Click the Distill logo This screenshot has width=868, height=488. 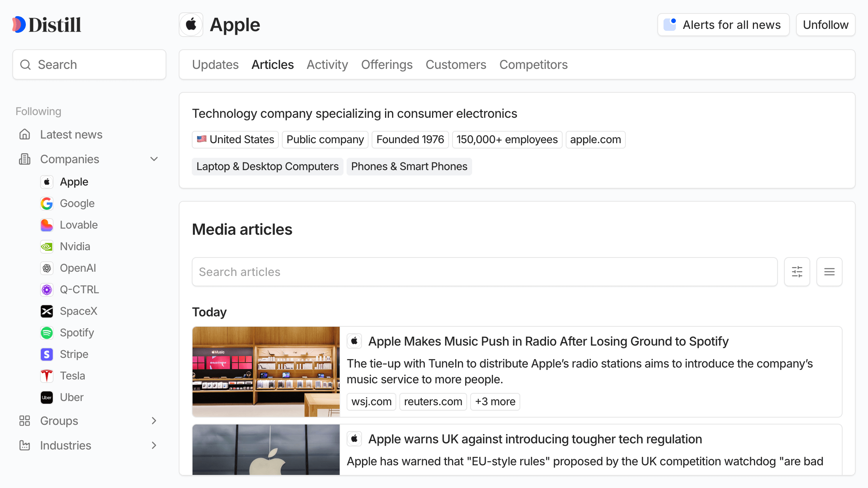click(47, 25)
